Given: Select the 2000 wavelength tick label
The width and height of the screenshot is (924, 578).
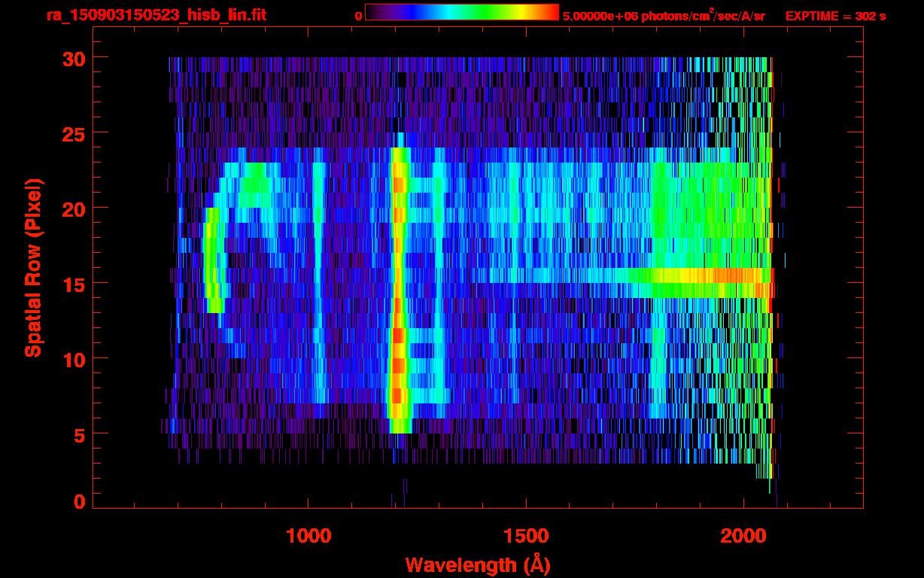Looking at the screenshot, I should pyautogui.click(x=743, y=536).
